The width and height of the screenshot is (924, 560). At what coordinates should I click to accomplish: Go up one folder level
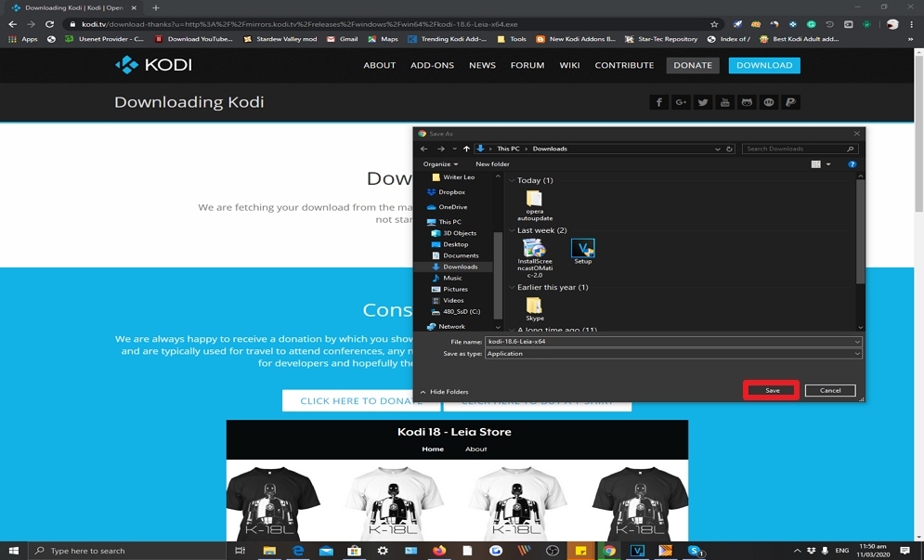466,149
